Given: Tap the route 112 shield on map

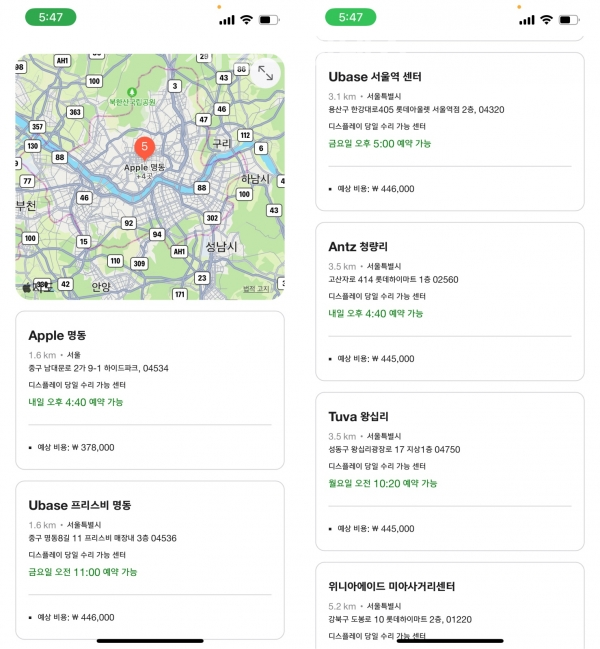Looking at the screenshot, I should pos(245,135).
